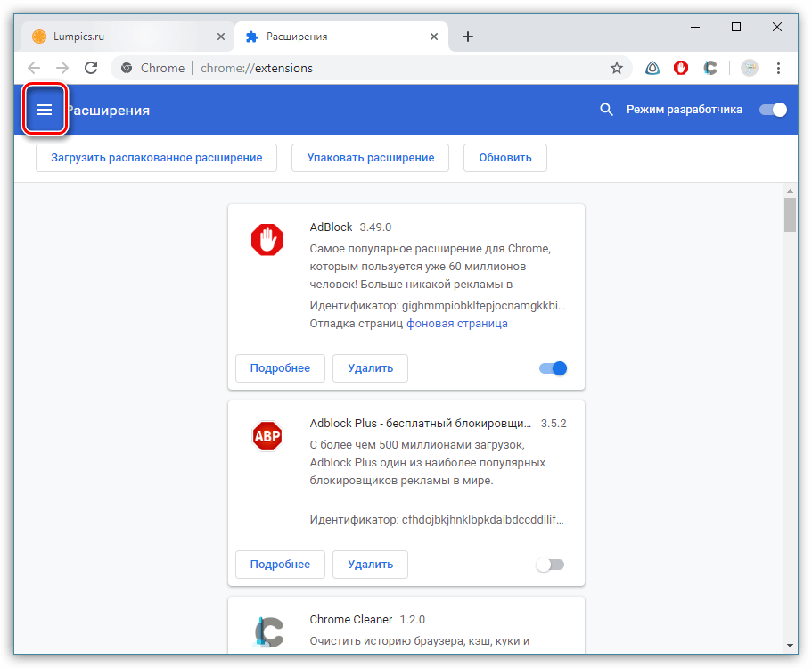The width and height of the screenshot is (812, 668).
Task: Enable the Adblock Plus extension toggle
Action: point(550,565)
